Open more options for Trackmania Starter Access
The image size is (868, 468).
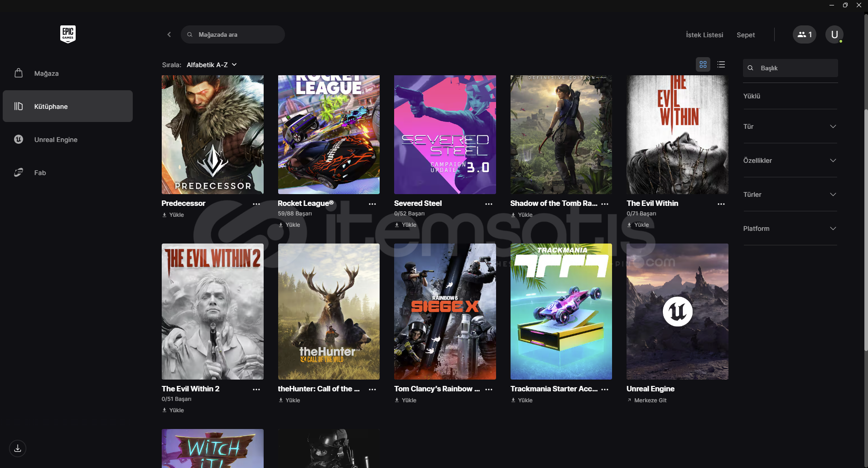point(605,390)
